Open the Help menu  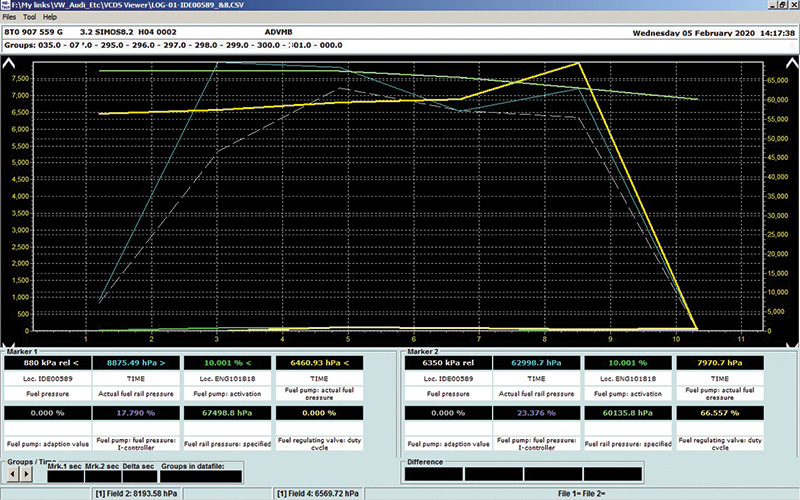click(49, 17)
